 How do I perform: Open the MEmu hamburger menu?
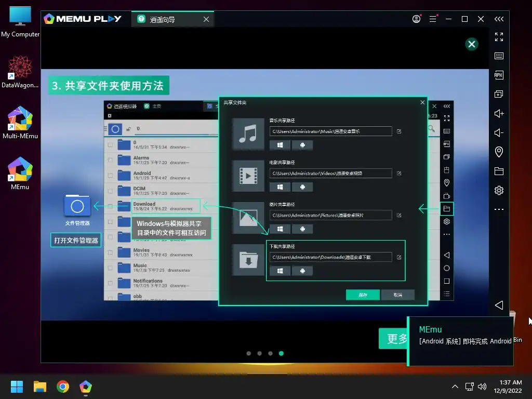click(x=433, y=19)
